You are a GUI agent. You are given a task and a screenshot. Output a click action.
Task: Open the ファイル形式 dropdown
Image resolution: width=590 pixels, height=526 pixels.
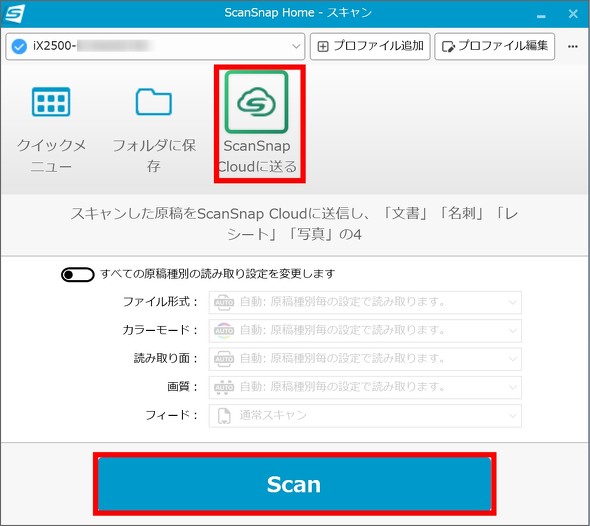click(365, 302)
